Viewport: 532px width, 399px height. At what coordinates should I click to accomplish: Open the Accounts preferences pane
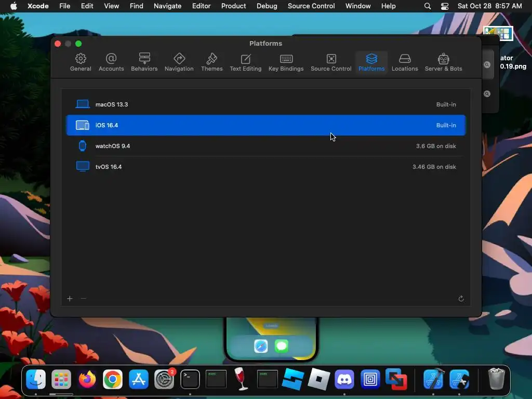point(111,62)
